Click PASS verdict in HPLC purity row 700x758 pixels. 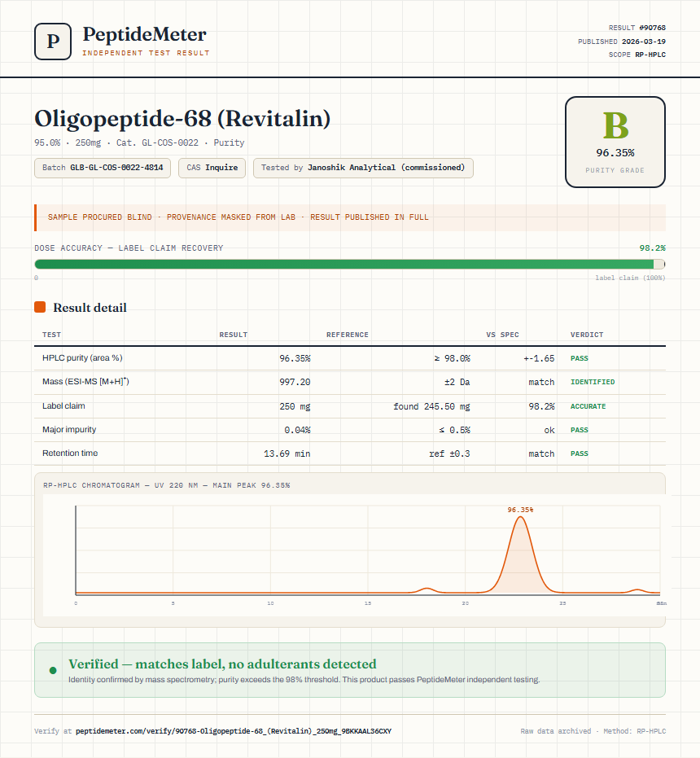(580, 358)
